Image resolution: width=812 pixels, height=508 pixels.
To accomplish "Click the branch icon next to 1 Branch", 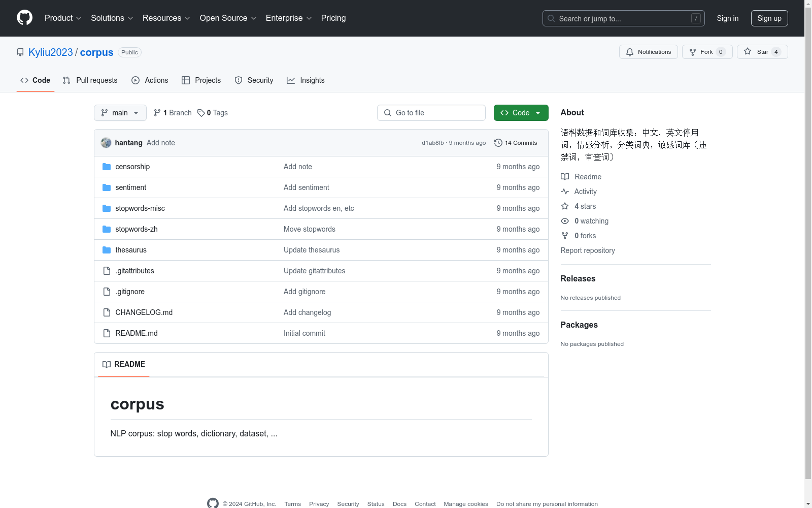I will [157, 113].
